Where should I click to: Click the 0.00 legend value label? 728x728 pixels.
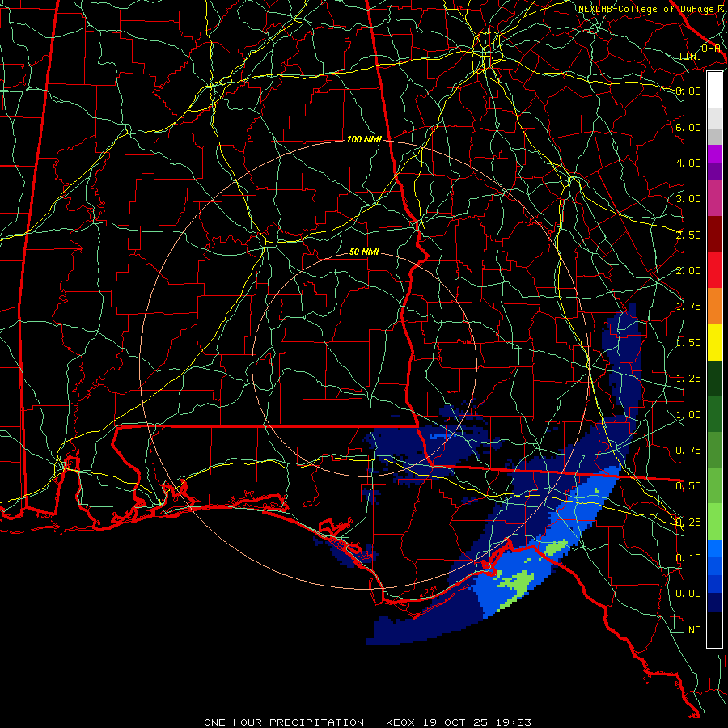[x=688, y=594]
